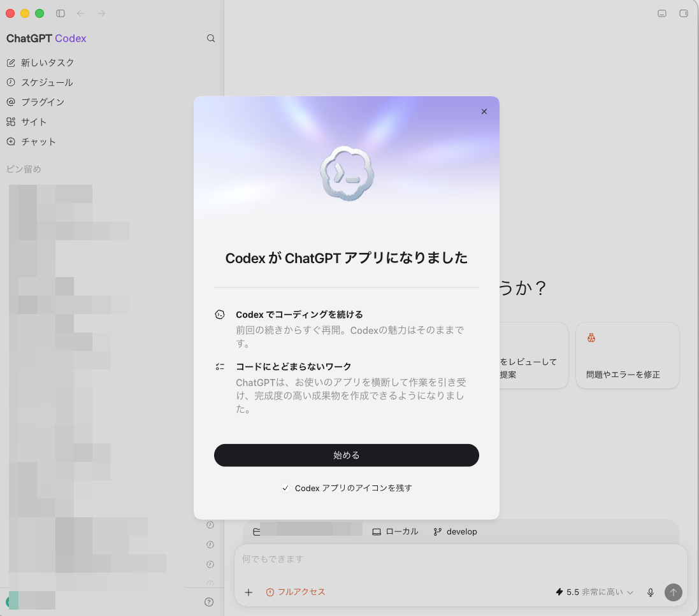Image resolution: width=699 pixels, height=616 pixels.
Task: Click the 問題やエラーを修正 suggestion card
Action: tap(627, 355)
